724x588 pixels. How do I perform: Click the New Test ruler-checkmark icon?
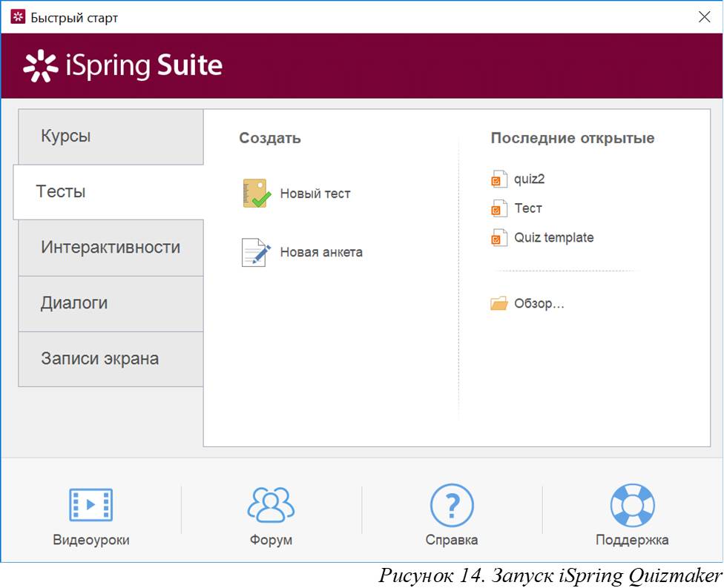[255, 194]
